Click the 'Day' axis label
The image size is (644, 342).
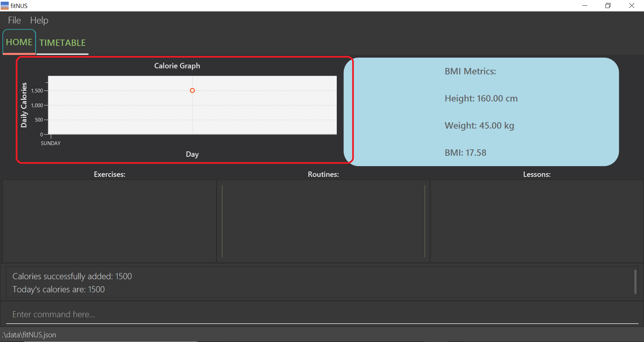coord(192,154)
